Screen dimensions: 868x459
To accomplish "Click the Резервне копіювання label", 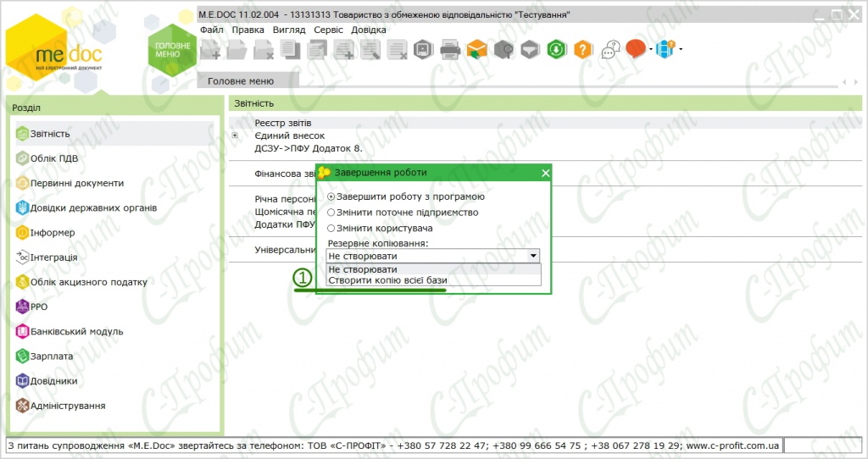I will (x=378, y=243).
